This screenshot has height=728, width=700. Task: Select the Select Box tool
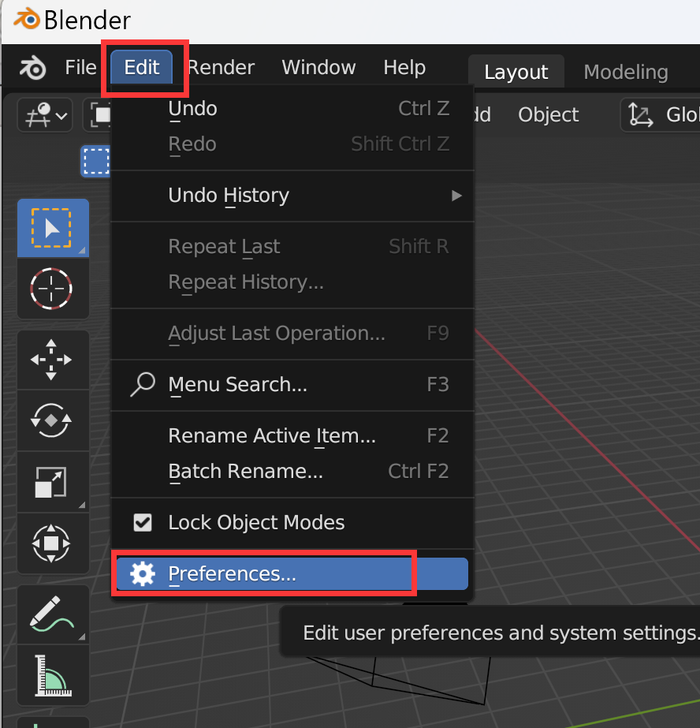[x=52, y=228]
